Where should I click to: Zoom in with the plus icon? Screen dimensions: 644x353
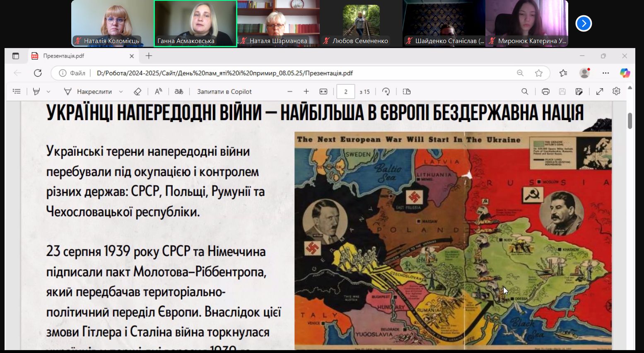click(306, 92)
